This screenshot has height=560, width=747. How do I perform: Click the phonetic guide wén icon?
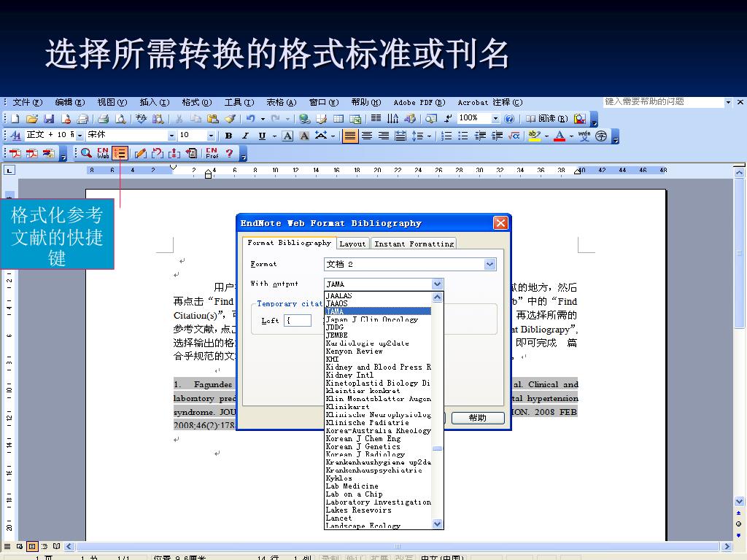click(584, 136)
